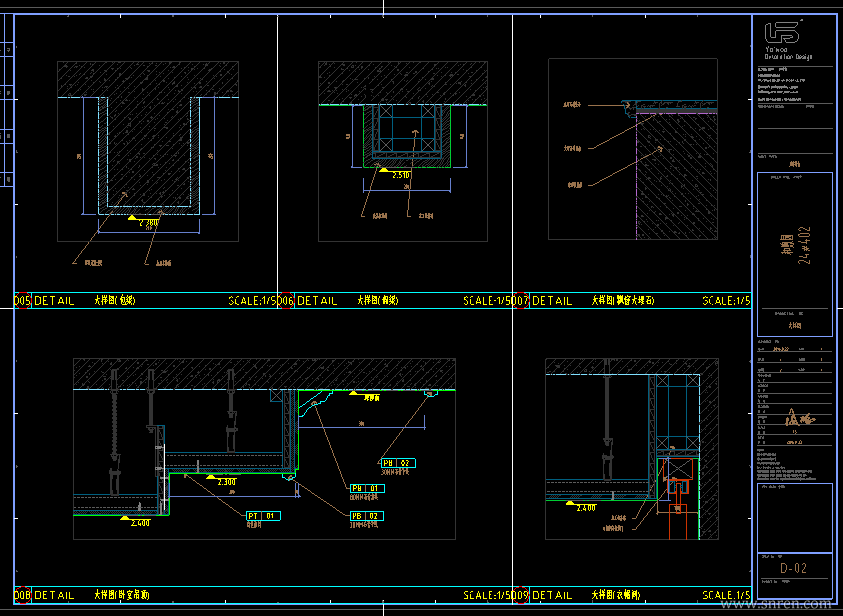Select the lower PB 02 material tag

click(367, 516)
